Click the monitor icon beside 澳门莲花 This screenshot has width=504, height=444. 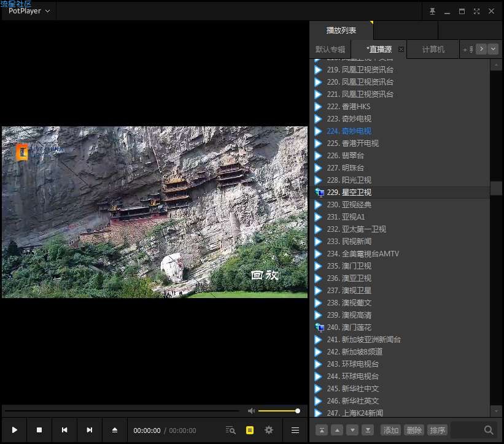[x=319, y=327]
